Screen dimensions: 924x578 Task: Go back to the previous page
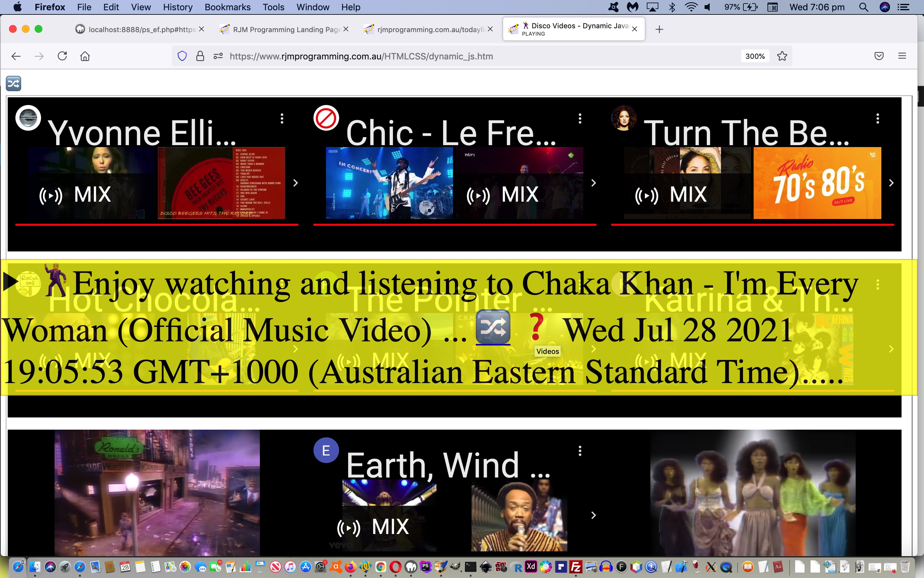pyautogui.click(x=16, y=56)
